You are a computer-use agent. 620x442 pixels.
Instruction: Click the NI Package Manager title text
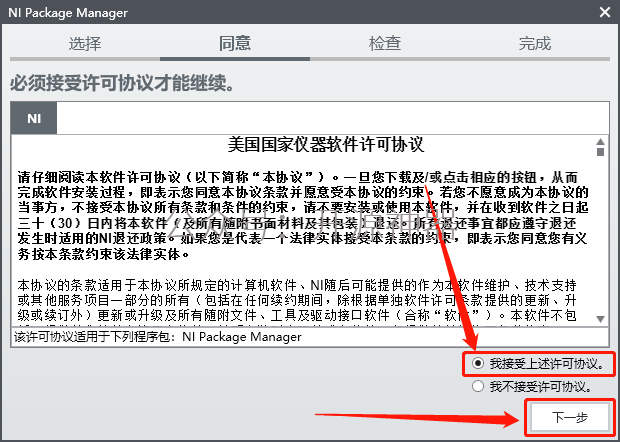click(68, 13)
